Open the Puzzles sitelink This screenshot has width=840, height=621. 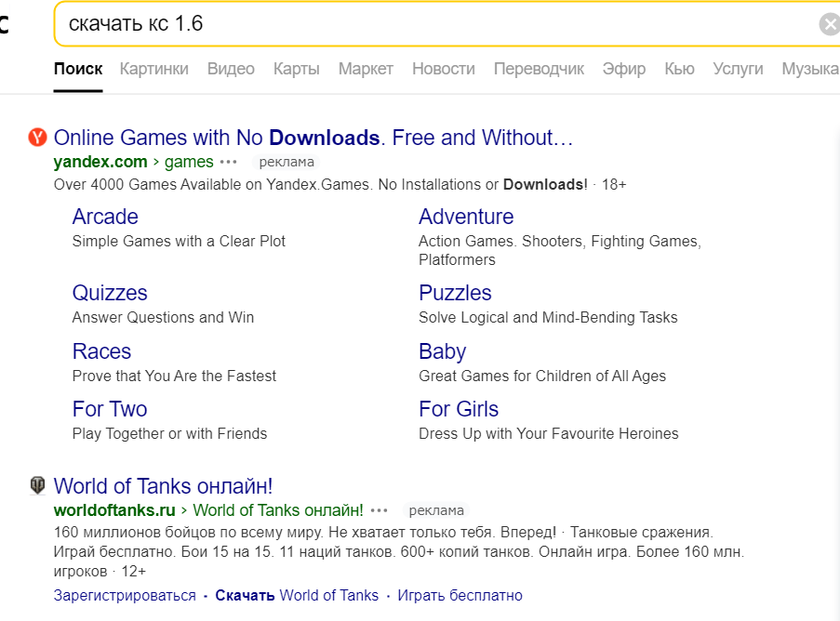point(455,293)
